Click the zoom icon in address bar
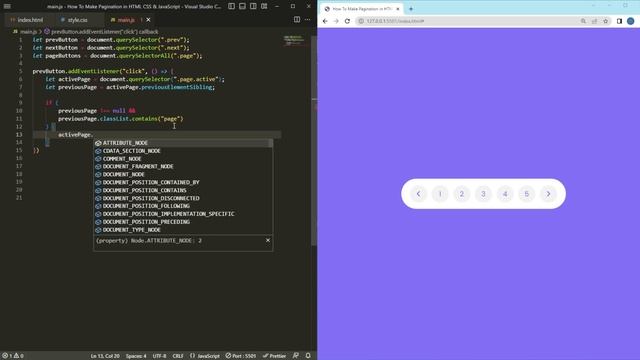The width and height of the screenshot is (640, 360). [583, 21]
